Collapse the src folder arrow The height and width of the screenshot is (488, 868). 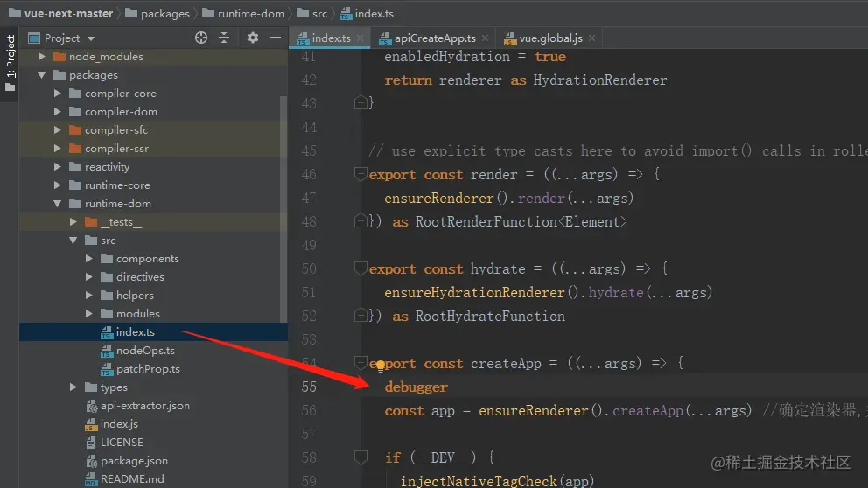click(x=73, y=241)
